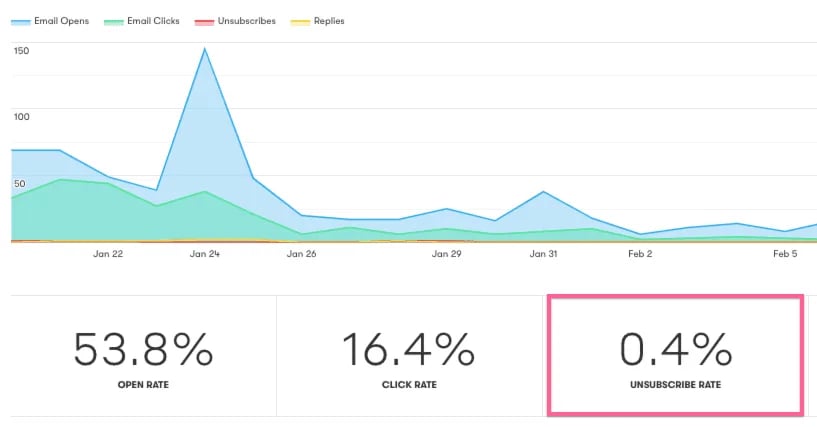Open the highlighted 0.4% Unsubscribe Rate card
Viewport: 817px width, 427px height.
[x=675, y=355]
